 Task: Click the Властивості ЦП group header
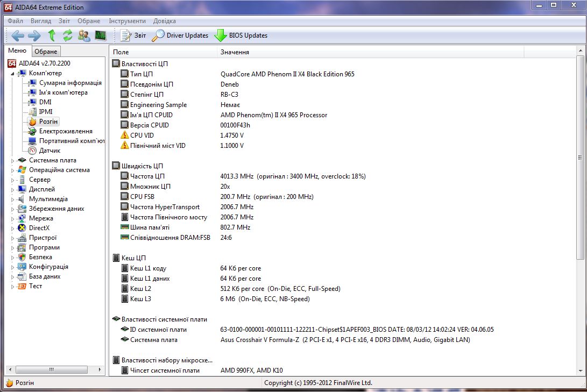(140, 63)
